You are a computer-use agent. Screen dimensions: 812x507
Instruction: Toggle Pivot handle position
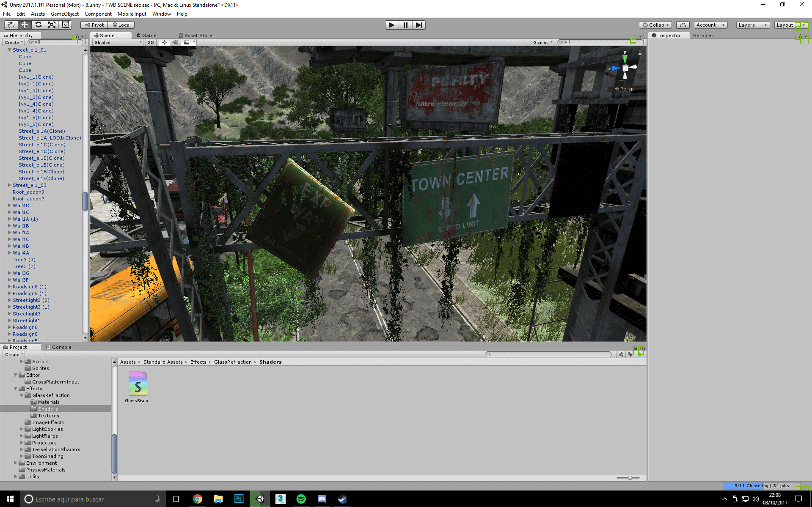pyautogui.click(x=94, y=25)
